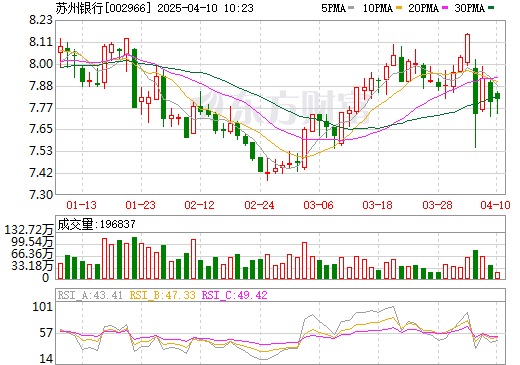The width and height of the screenshot is (520, 365).
Task: Click the 57 RSI axis label
Action: (x=46, y=333)
